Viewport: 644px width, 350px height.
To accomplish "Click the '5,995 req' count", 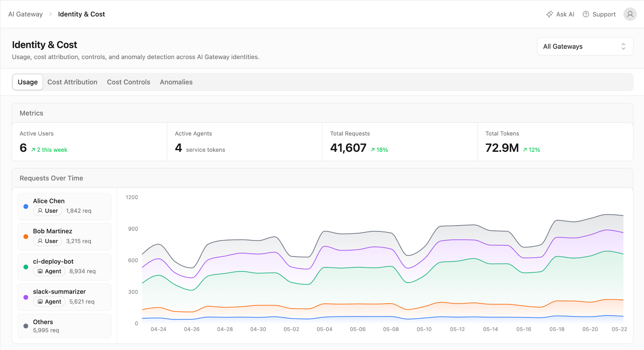I will pos(46,331).
